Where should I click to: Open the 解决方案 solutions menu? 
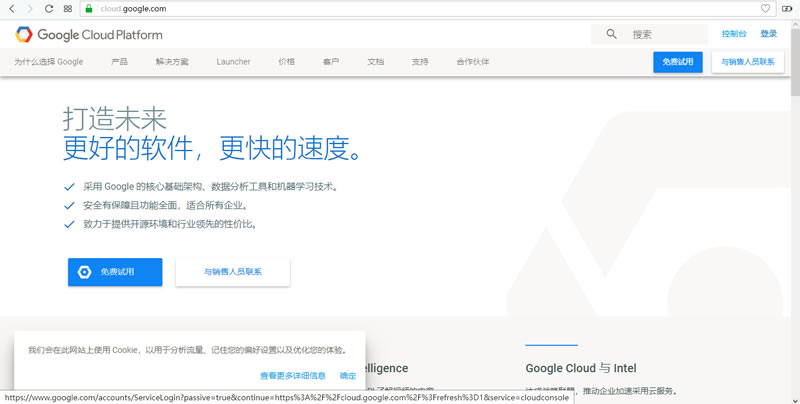point(172,62)
